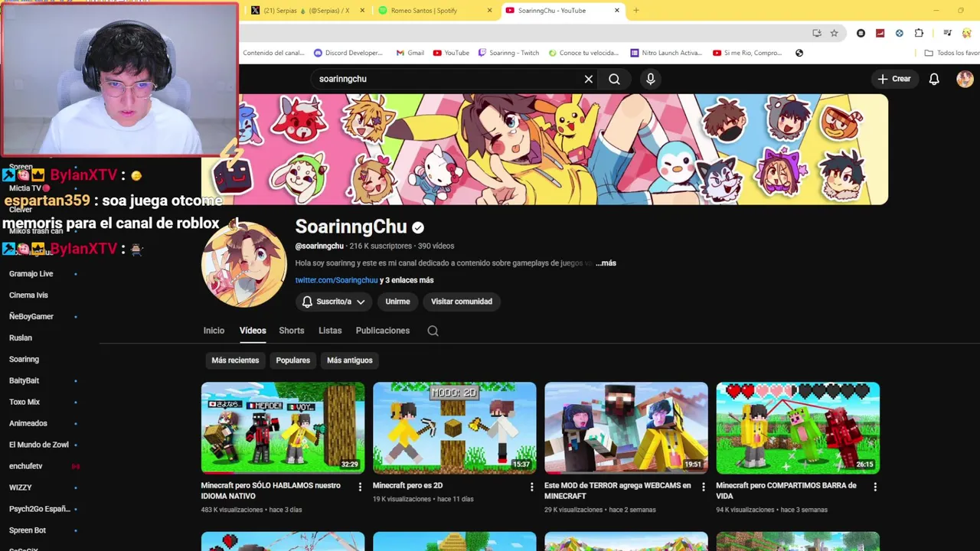The width and height of the screenshot is (980, 551).
Task: Open the 'Soarinng - Twitch' bookmark
Action: click(x=508, y=53)
